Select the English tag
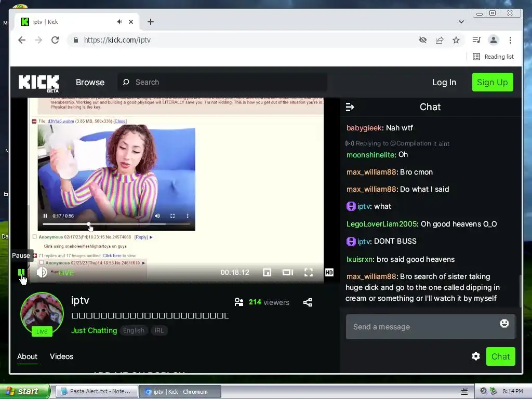The width and height of the screenshot is (532, 399). click(x=134, y=330)
